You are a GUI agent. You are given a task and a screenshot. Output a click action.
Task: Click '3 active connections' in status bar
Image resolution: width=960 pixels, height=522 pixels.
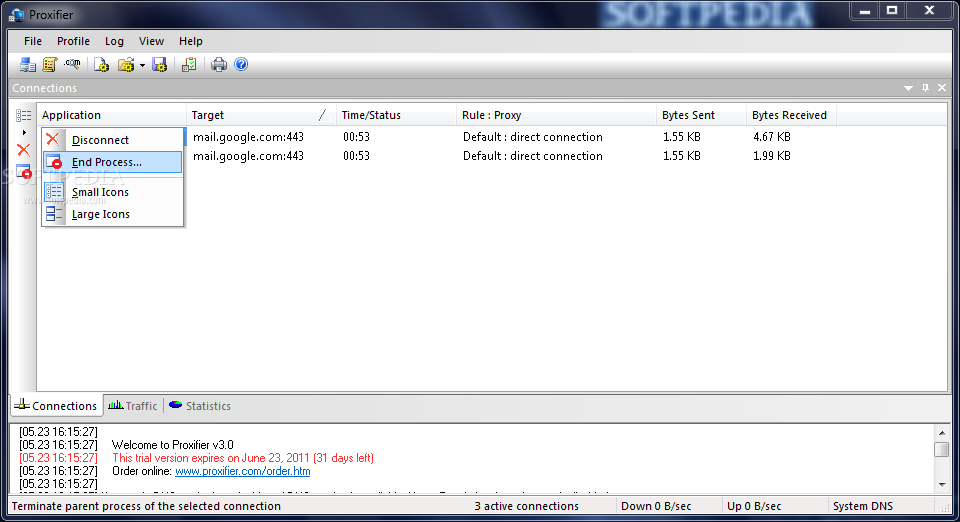527,506
